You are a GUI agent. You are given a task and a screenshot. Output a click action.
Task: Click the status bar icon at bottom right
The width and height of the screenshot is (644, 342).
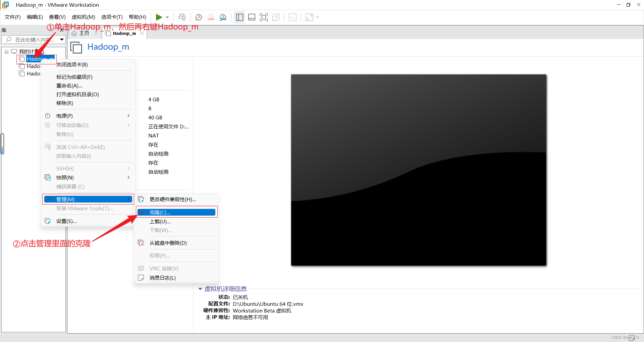[632, 338]
